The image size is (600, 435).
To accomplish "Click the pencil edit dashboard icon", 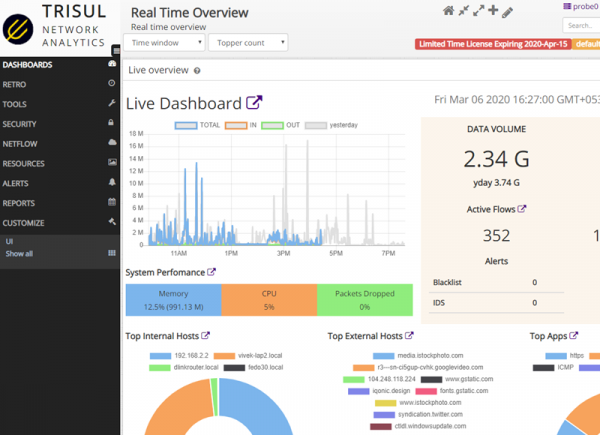I will click(507, 12).
